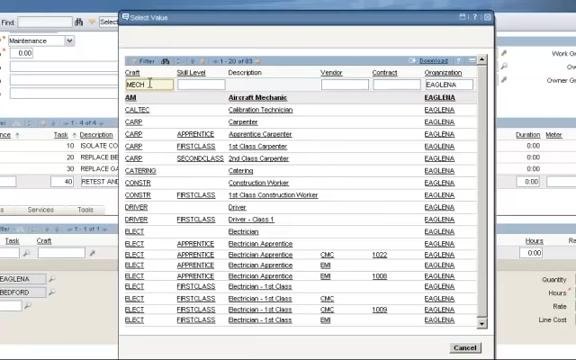Choose the Calibration Technician description
The width and height of the screenshot is (576, 360).
pyautogui.click(x=260, y=110)
